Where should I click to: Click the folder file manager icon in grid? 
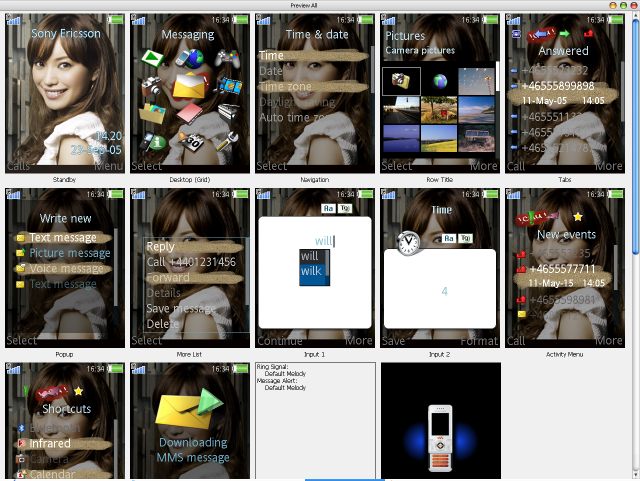[152, 113]
